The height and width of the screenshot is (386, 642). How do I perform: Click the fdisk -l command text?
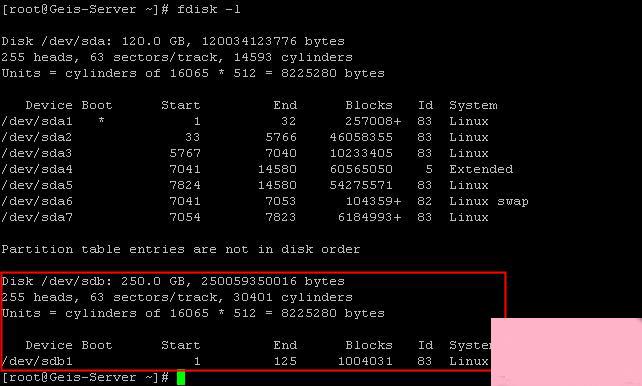pyautogui.click(x=209, y=9)
